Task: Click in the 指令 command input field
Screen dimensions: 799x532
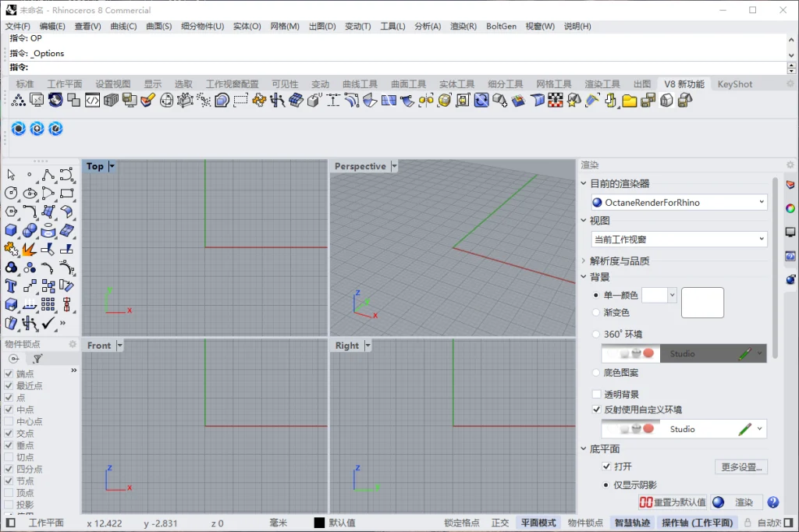Action: (407, 67)
